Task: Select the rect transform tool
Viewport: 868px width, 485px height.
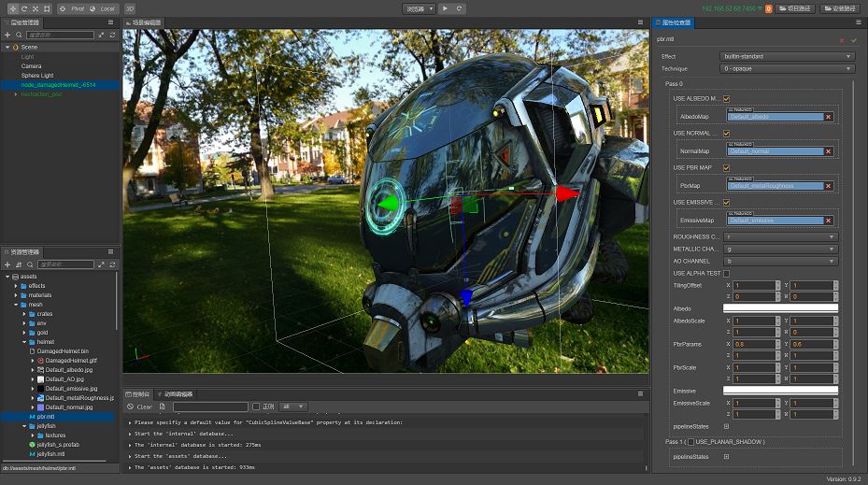Action: click(x=47, y=8)
